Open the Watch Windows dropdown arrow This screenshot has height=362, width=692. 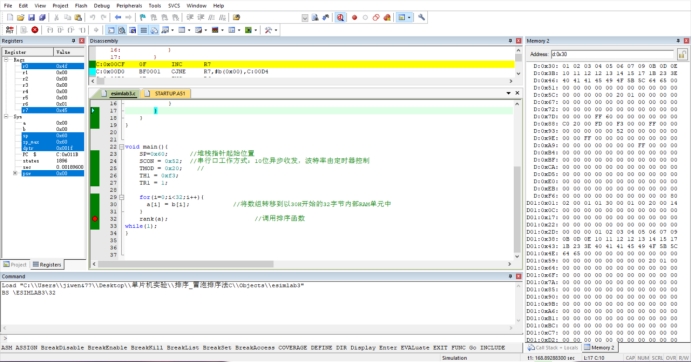point(172,30)
